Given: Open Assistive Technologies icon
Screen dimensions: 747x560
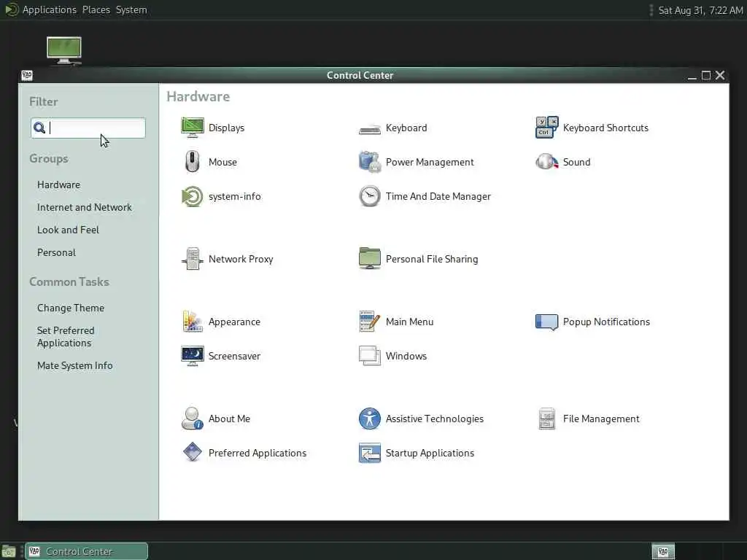Looking at the screenshot, I should [370, 419].
